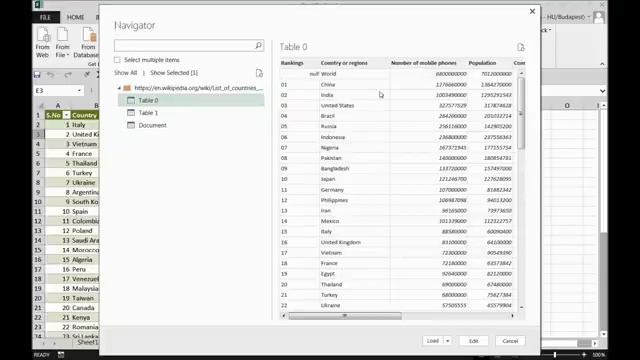
Task: Click the Navigator search input field
Action: tap(184, 45)
